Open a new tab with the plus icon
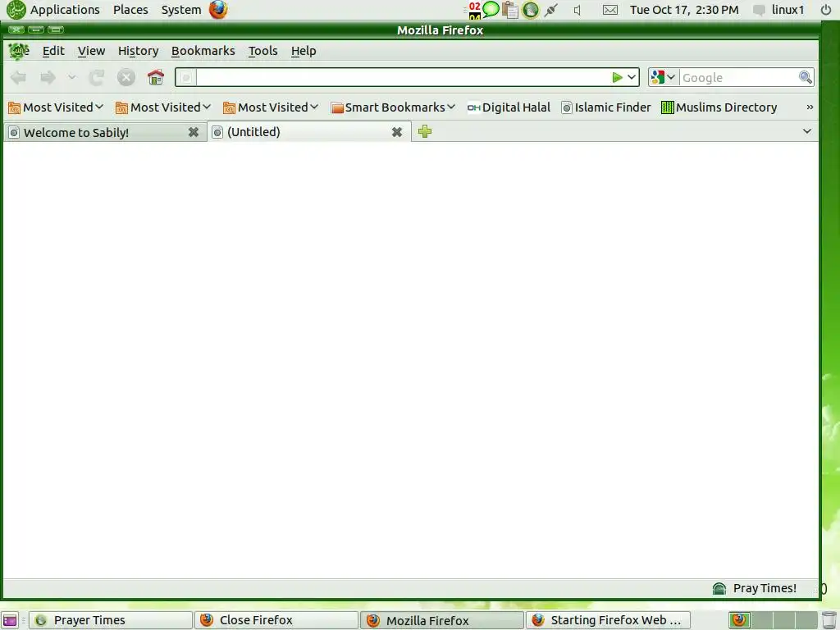 425,131
